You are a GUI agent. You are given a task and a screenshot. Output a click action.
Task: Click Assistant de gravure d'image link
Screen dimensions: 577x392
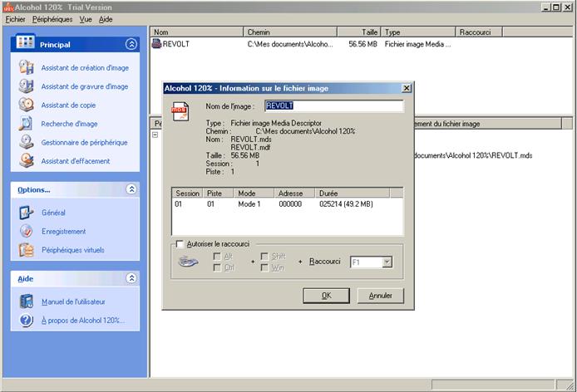85,86
